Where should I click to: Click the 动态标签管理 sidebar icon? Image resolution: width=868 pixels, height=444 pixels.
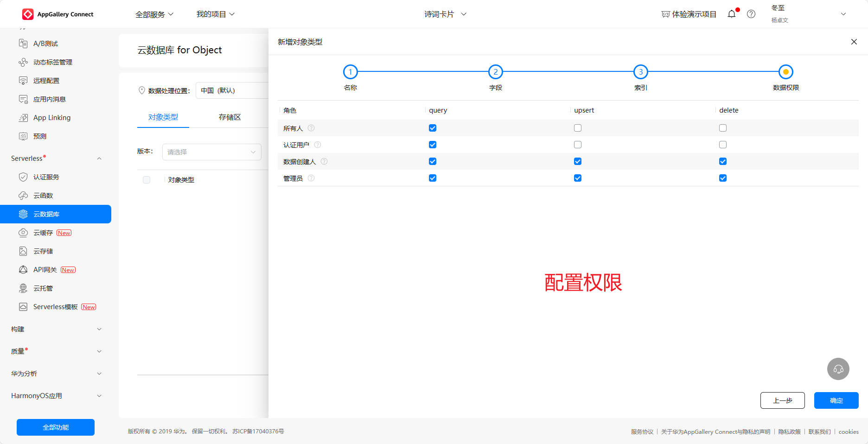coord(23,62)
